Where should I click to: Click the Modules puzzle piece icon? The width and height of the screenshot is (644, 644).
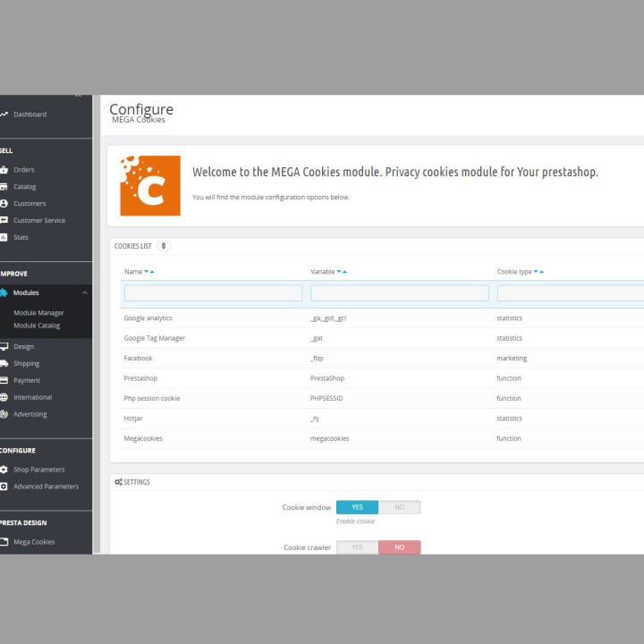pyautogui.click(x=4, y=292)
